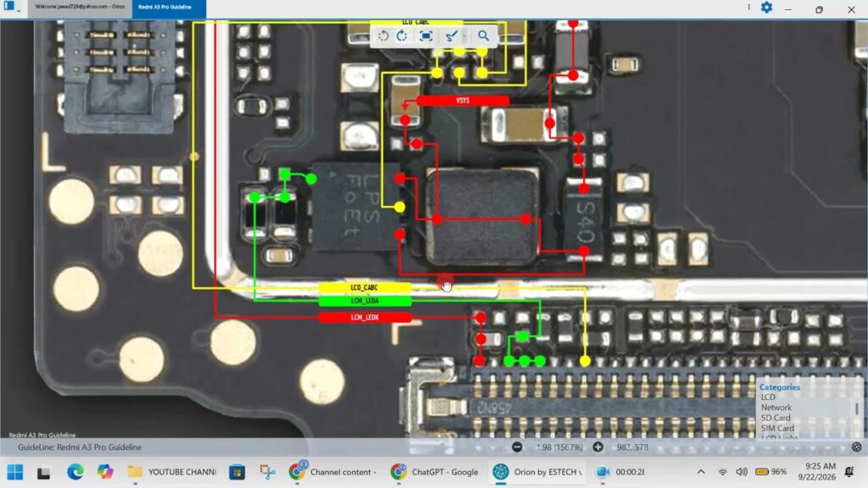Viewport: 868px width, 488px height.
Task: Open Wi-Fi network settings in the tray
Action: pyautogui.click(x=722, y=472)
